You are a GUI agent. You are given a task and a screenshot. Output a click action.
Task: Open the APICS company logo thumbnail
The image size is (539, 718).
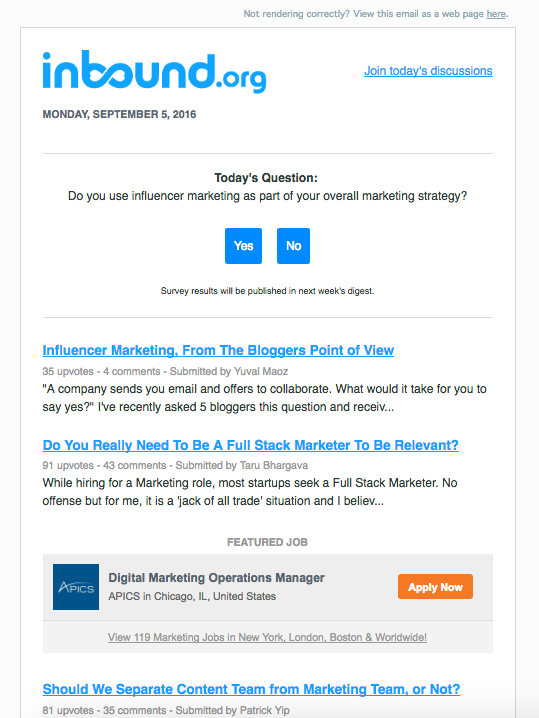(x=76, y=587)
